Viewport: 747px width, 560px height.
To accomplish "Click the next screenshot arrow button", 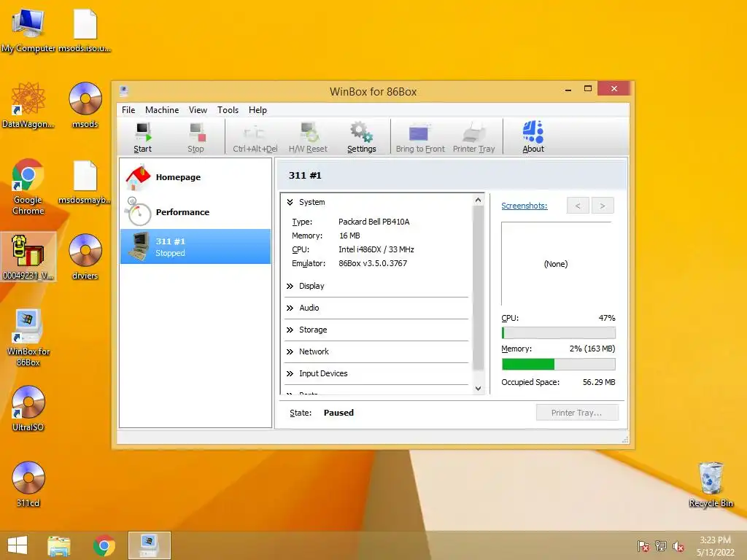I will coord(602,206).
